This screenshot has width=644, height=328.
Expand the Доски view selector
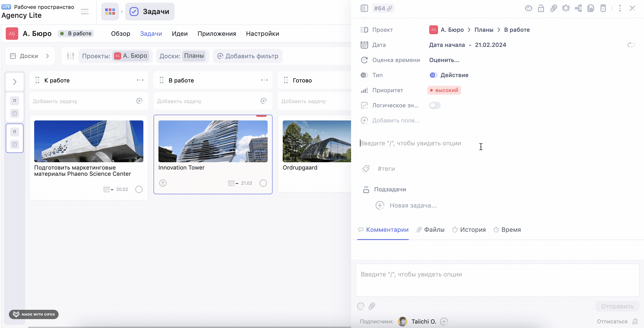click(30, 56)
